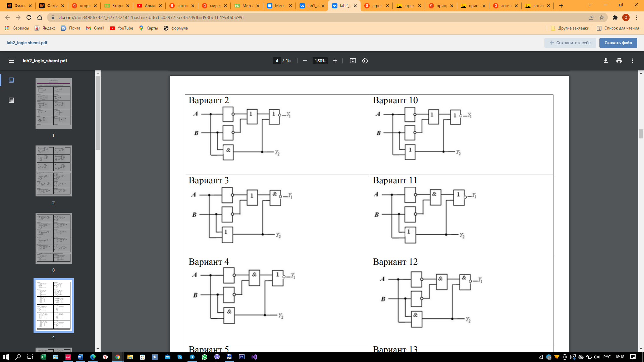644x362 pixels.
Task: Open the Карты bookmark
Action: [148, 28]
